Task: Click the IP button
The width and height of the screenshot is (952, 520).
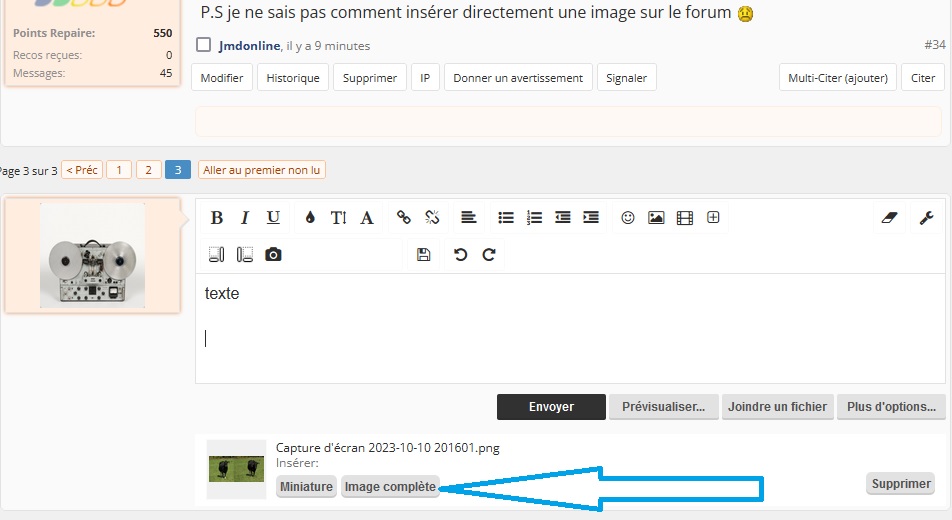Action: (x=425, y=78)
